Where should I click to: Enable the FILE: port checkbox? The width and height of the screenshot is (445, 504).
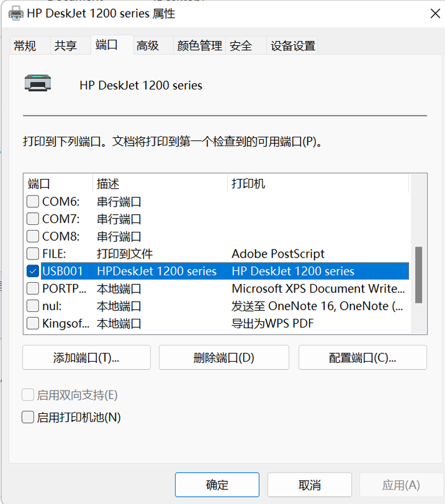[33, 254]
